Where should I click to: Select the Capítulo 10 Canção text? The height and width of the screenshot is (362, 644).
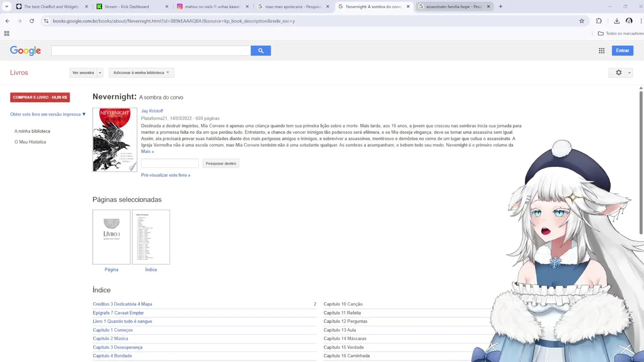click(x=343, y=304)
